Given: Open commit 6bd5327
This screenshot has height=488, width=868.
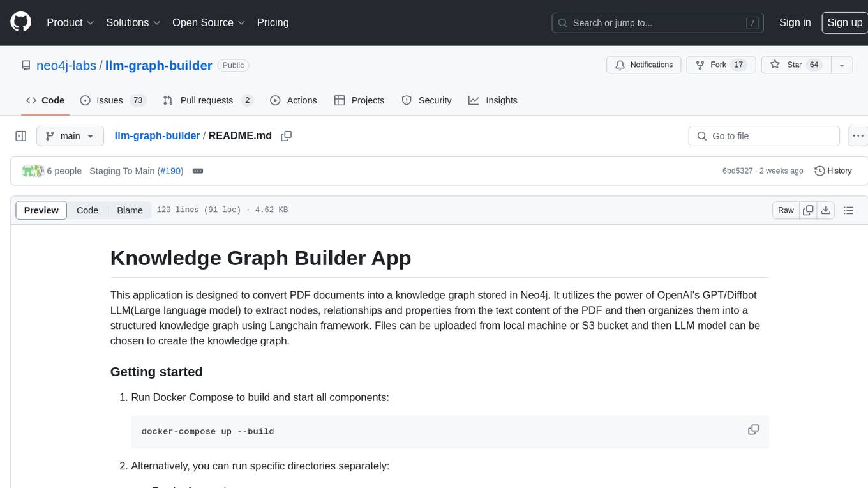Looking at the screenshot, I should click(x=737, y=171).
